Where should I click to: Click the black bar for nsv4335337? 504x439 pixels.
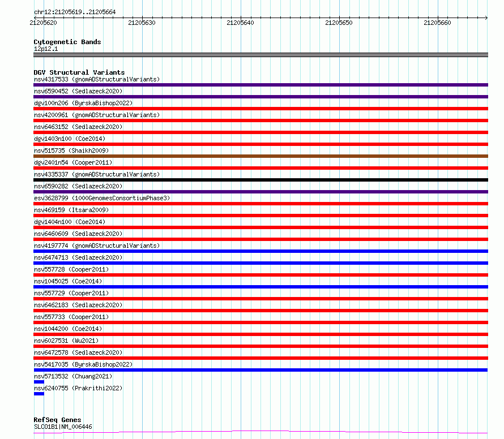[x=260, y=180]
